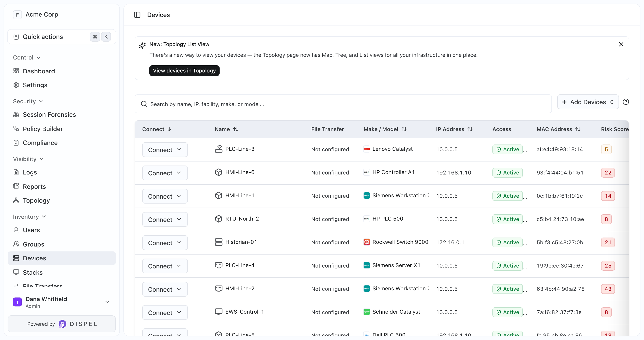Image resolution: width=644 pixels, height=340 pixels.
Task: Click the DISPEL logo in footer
Action: pos(78,324)
